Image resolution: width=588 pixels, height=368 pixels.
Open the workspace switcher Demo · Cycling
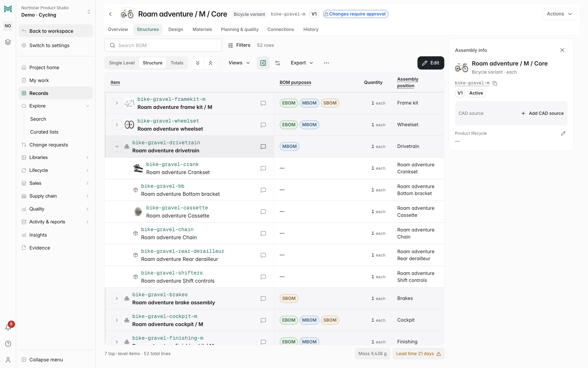(x=56, y=12)
